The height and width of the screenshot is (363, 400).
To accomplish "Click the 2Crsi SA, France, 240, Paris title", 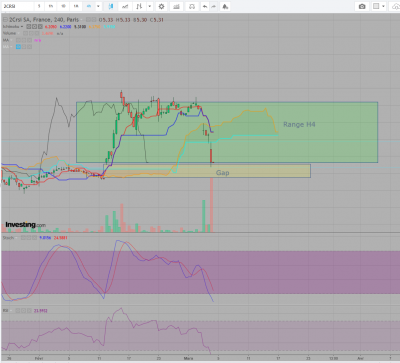I will pyautogui.click(x=44, y=20).
